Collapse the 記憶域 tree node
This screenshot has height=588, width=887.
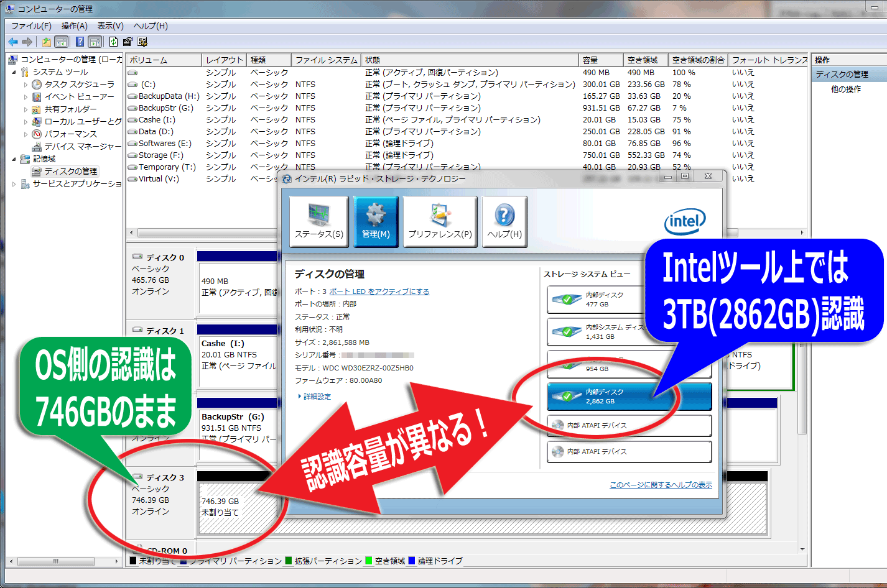pos(14,159)
